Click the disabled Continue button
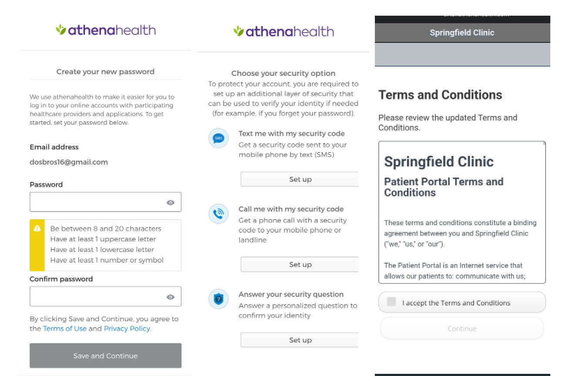Image resolution: width=566 pixels, height=392 pixels. pyautogui.click(x=462, y=328)
